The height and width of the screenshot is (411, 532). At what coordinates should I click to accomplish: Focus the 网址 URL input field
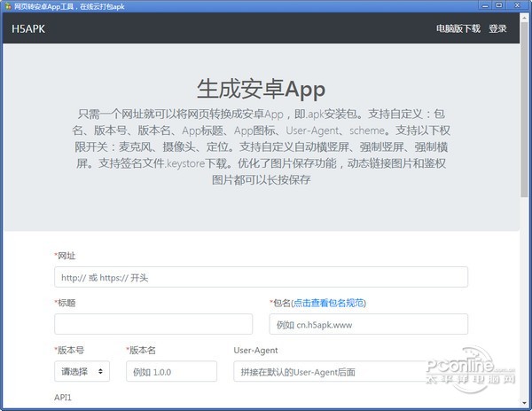(261, 277)
